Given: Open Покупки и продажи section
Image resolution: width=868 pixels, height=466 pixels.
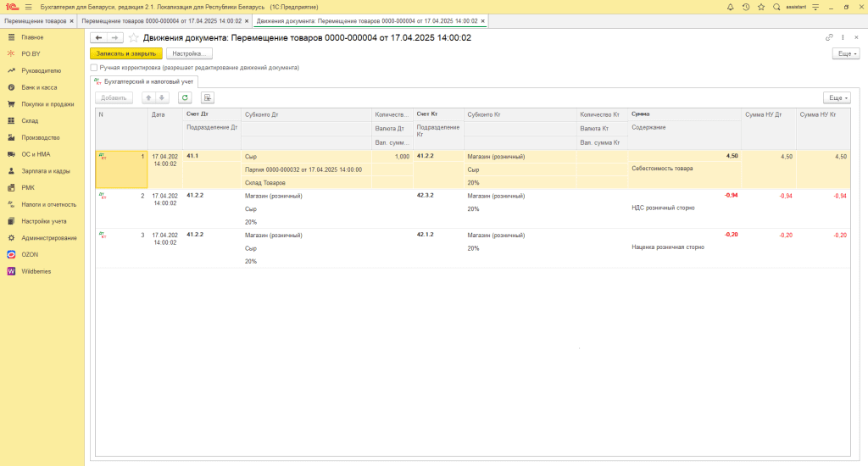Looking at the screenshot, I should 47,104.
